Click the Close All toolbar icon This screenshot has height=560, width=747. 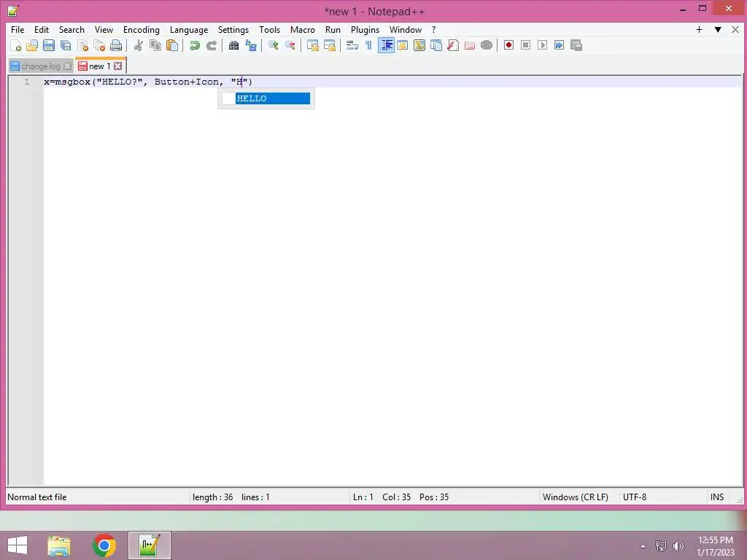click(99, 45)
